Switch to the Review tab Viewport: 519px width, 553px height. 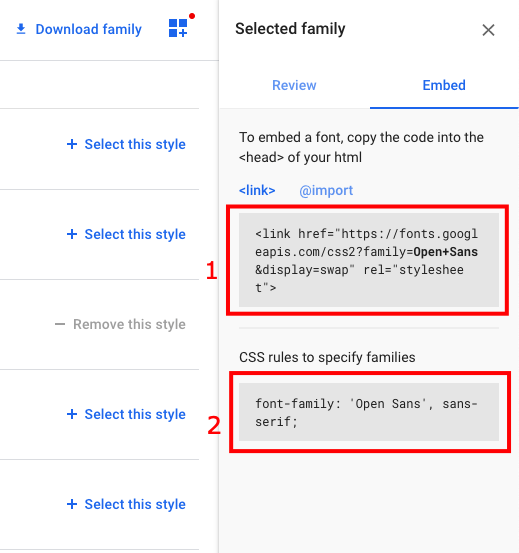294,85
